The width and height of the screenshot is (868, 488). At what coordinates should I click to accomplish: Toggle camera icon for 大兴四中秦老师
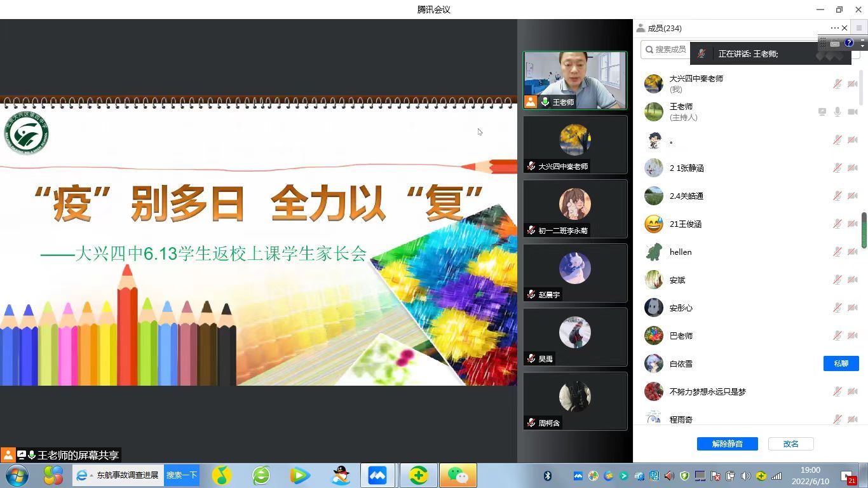853,84
